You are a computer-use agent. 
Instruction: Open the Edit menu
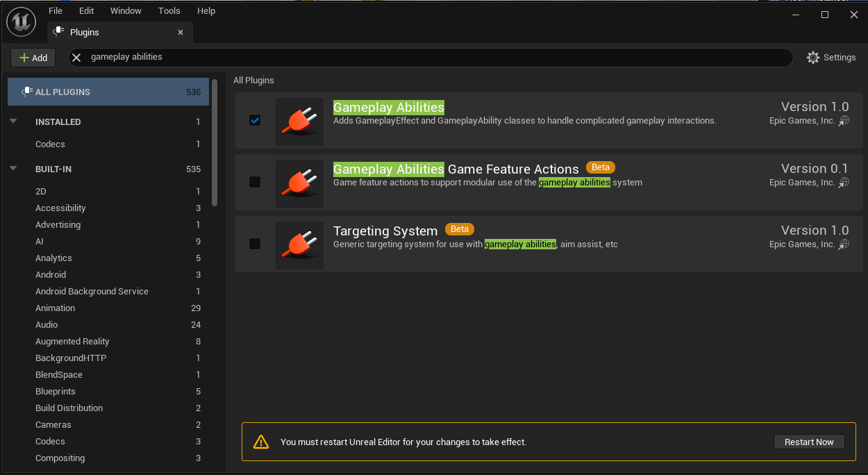click(x=86, y=10)
